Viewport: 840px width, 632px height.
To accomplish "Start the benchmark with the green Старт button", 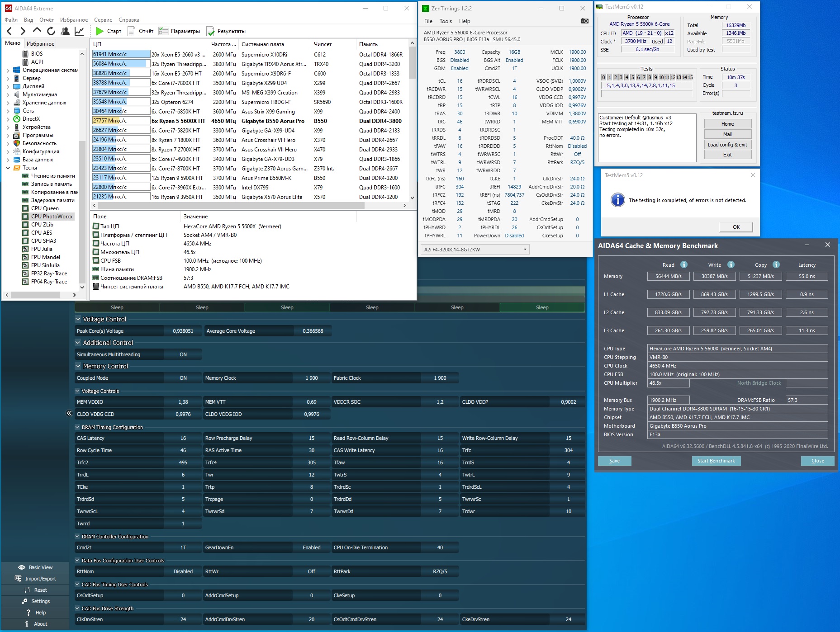I will (109, 31).
